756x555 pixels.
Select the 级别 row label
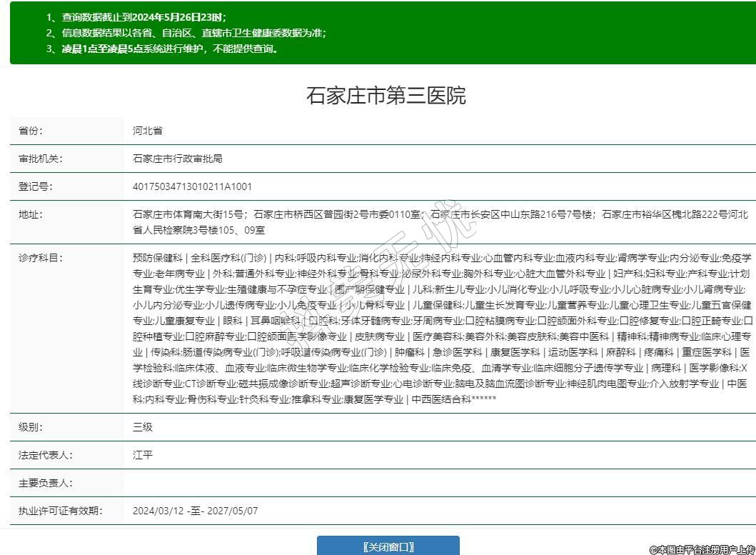(x=31, y=427)
